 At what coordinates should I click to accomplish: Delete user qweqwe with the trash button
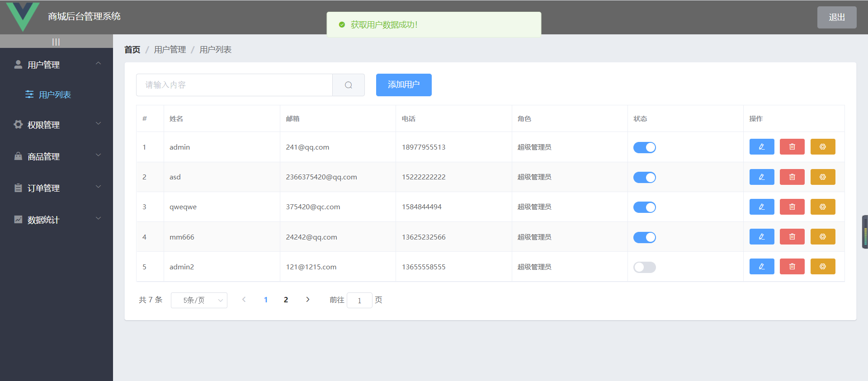coord(792,207)
